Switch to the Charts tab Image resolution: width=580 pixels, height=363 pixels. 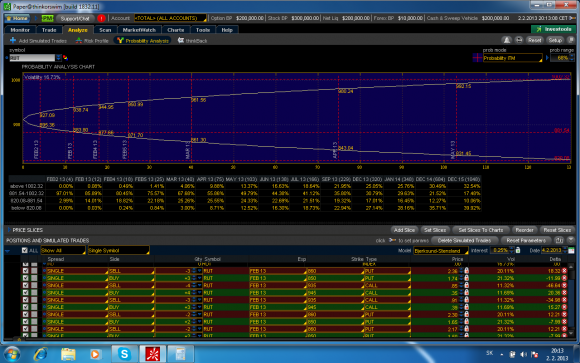click(x=175, y=30)
